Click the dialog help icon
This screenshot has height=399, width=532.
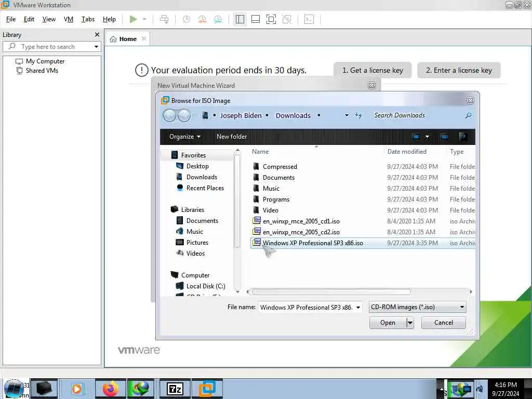pyautogui.click(x=463, y=137)
